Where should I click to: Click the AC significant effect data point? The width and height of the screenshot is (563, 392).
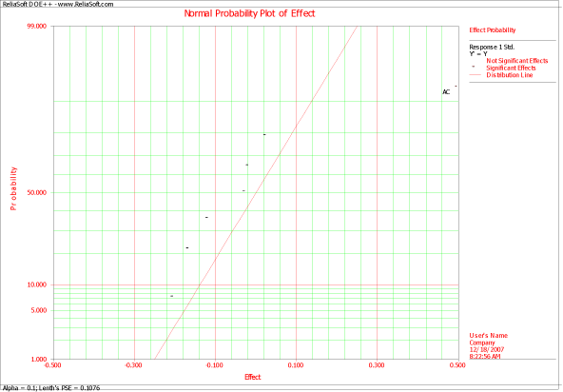456,87
